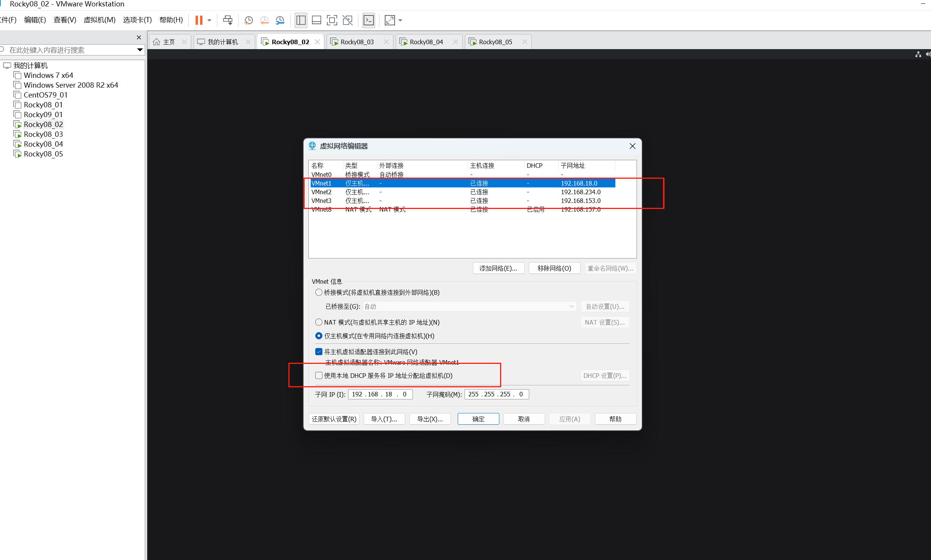The height and width of the screenshot is (560, 931).
Task: Select the 我的计算机 tree root
Action: tap(31, 65)
